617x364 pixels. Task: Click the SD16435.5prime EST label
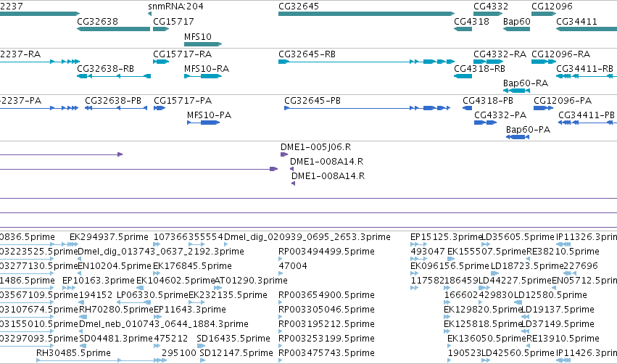tap(233, 339)
